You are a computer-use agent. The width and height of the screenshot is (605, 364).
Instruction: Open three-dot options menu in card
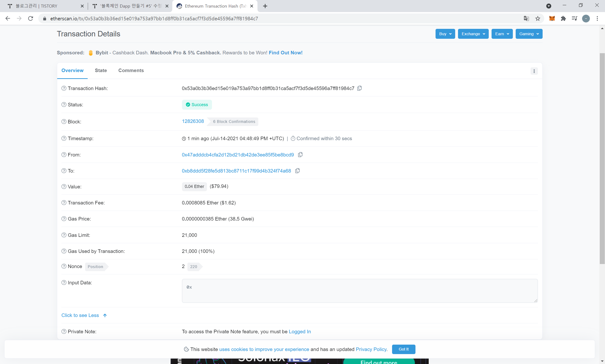coord(534,71)
